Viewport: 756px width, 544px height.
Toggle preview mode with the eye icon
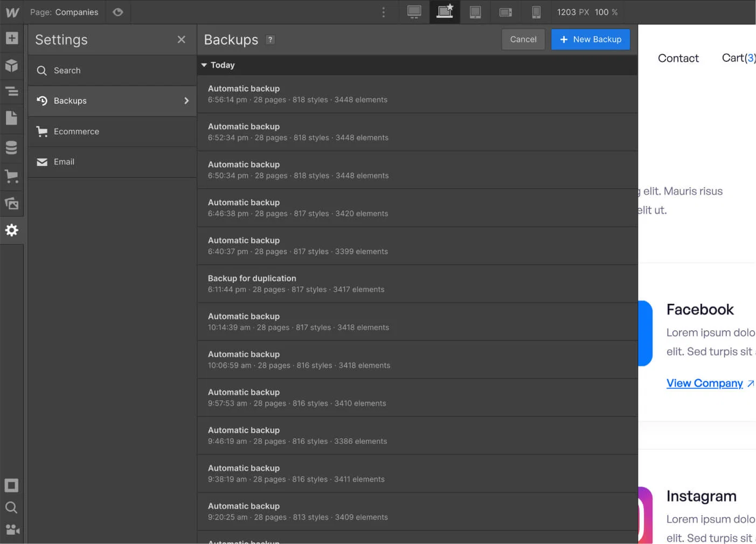[118, 12]
